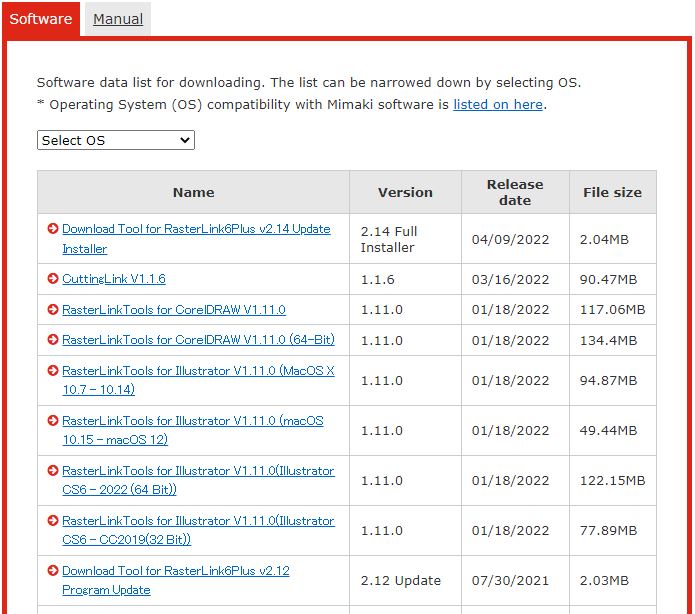
Task: Click the Name column header
Action: pos(193,192)
